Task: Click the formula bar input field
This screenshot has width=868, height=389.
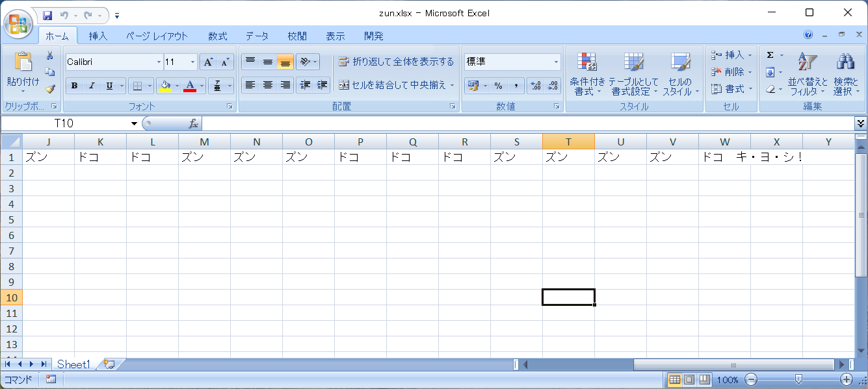Action: coord(528,123)
